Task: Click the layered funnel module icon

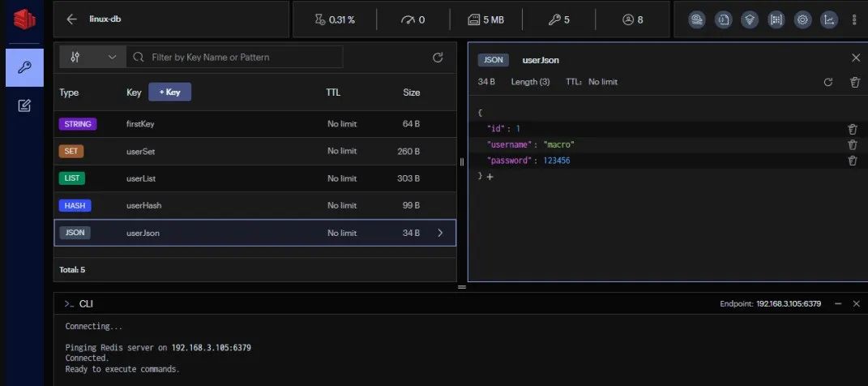Action: point(750,20)
